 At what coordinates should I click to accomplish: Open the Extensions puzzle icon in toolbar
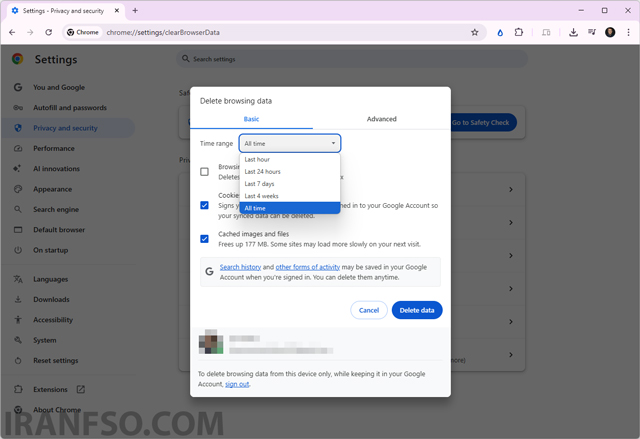[x=519, y=32]
